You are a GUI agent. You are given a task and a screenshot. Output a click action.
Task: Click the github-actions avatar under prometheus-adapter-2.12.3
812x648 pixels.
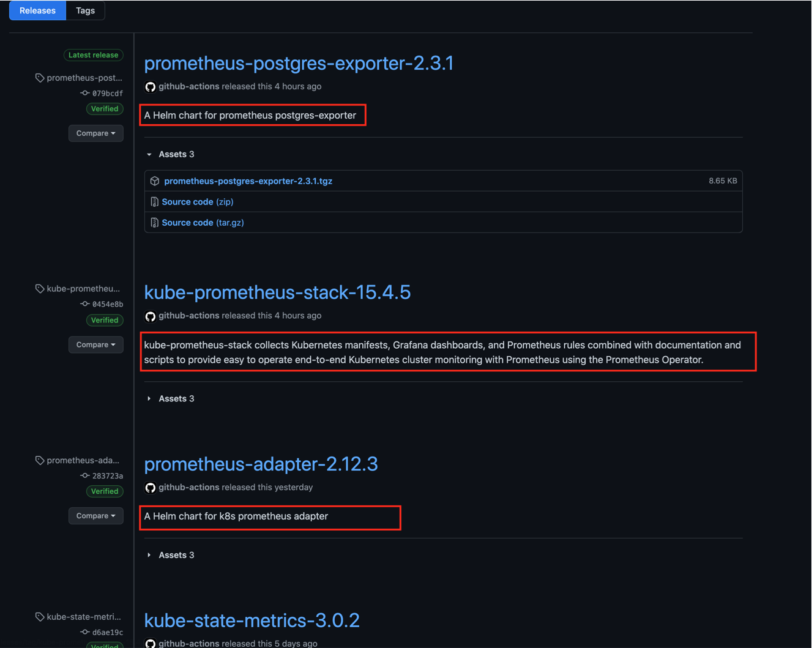(151, 488)
